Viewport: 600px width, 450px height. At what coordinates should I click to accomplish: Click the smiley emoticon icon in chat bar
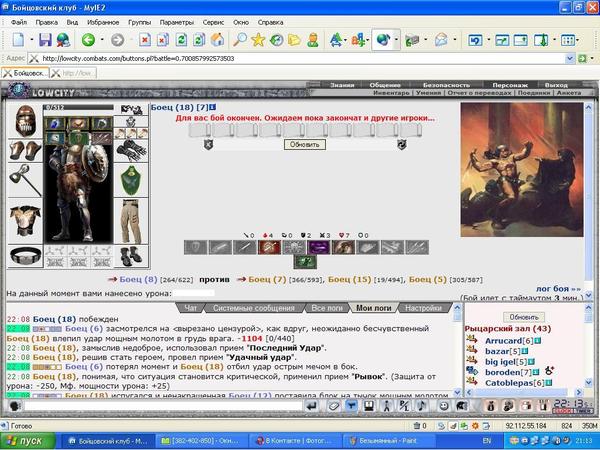(x=444, y=406)
